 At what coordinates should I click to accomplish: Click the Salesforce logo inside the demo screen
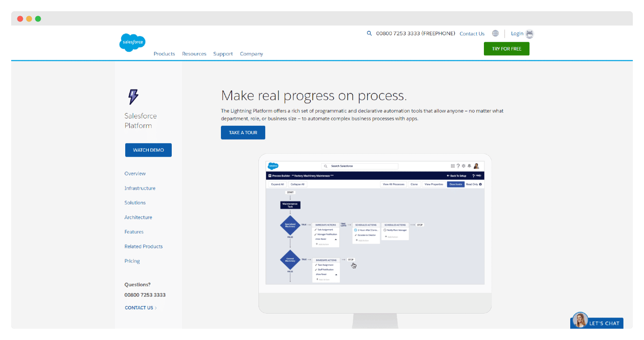(273, 166)
